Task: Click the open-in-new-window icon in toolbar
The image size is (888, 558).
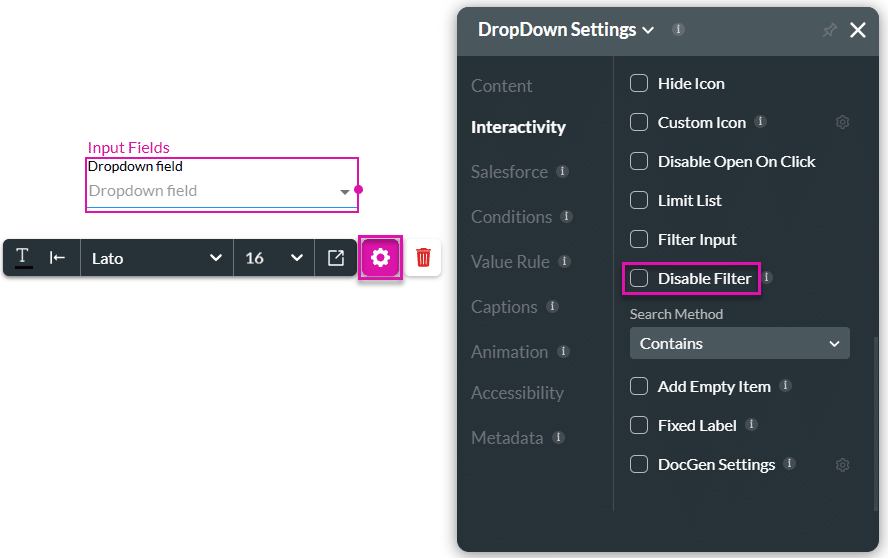Action: click(336, 258)
